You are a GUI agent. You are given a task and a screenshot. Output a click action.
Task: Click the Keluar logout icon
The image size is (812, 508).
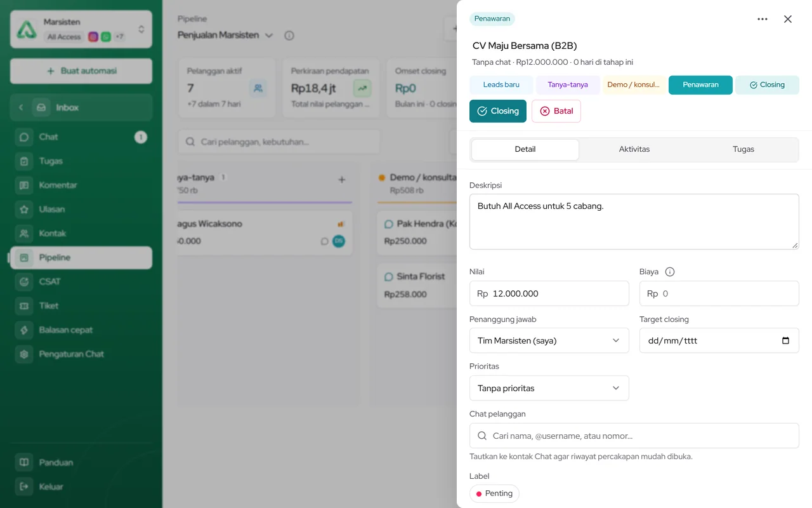click(x=24, y=486)
